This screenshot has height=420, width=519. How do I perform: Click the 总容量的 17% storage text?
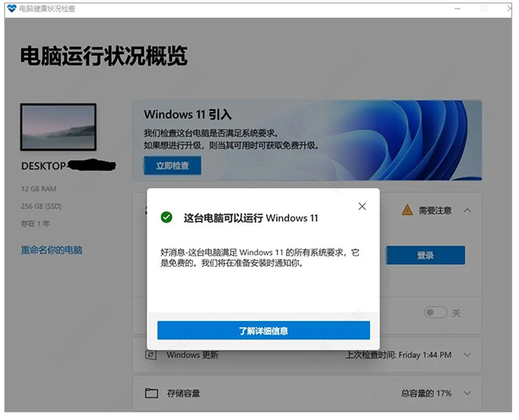click(x=427, y=393)
